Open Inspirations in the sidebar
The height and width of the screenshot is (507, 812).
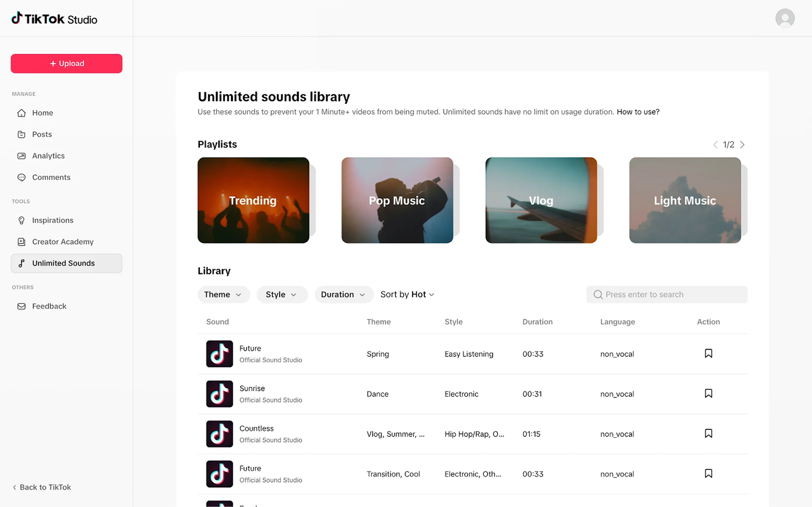click(67, 220)
